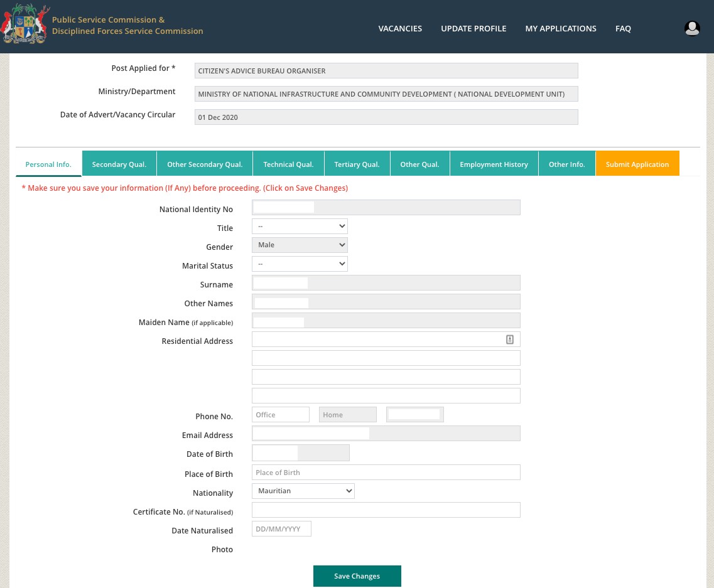
Task: Select the Personal Info. tab
Action: pos(48,164)
